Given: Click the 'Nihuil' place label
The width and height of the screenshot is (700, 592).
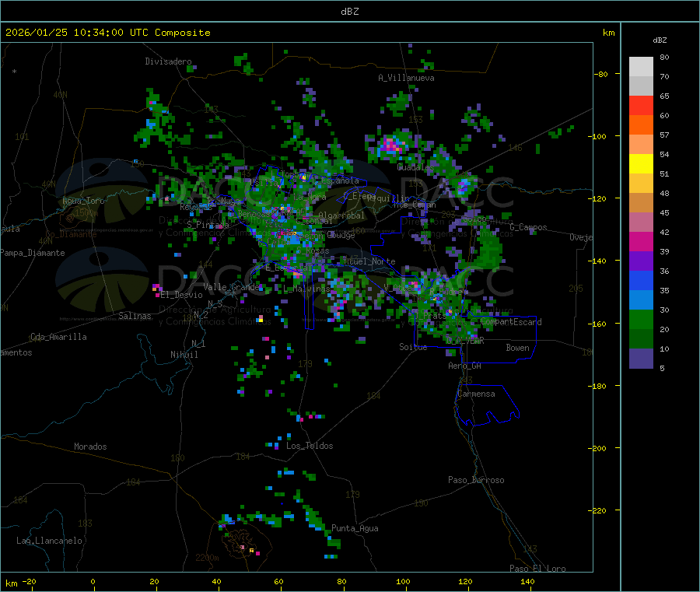Looking at the screenshot, I should (x=184, y=355).
